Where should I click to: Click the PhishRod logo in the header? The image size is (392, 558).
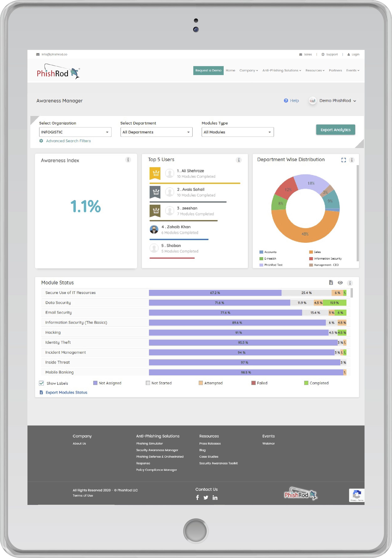[x=58, y=72]
